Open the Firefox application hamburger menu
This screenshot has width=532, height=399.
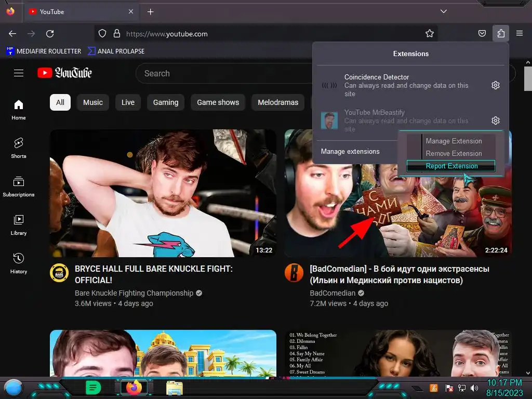(x=520, y=33)
